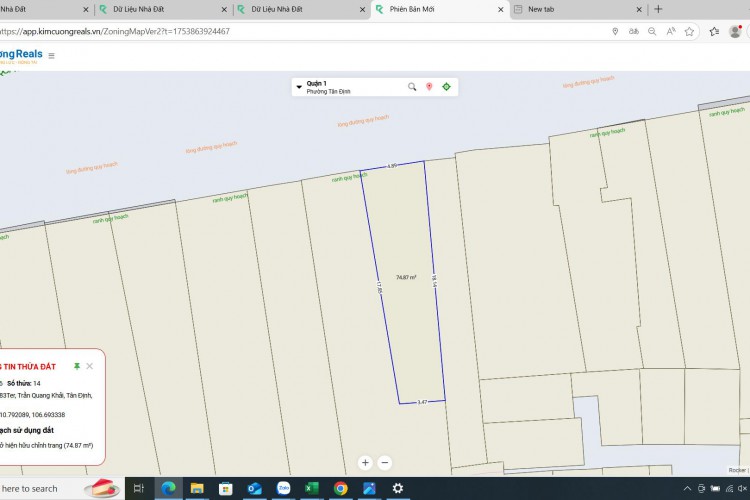The image size is (750, 500).
Task: Click the muted volume tray icon
Action: 742,489
